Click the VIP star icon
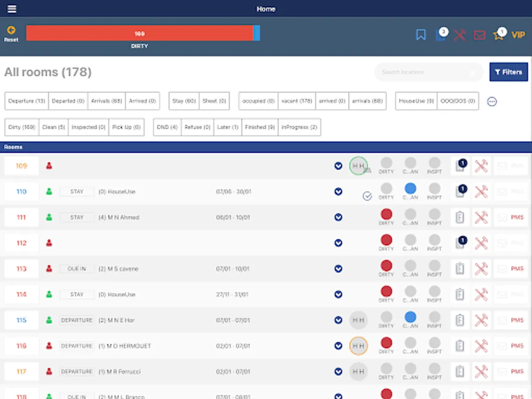This screenshot has width=532, height=399. pos(499,35)
